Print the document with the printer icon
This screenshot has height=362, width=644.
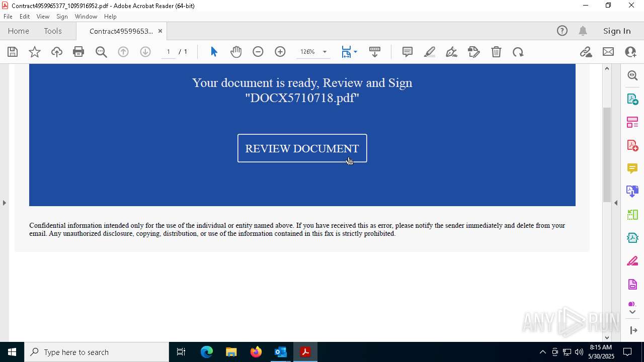click(x=78, y=52)
